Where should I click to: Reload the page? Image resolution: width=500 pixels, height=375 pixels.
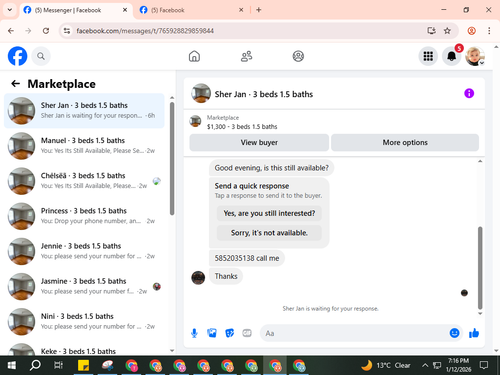click(x=46, y=31)
